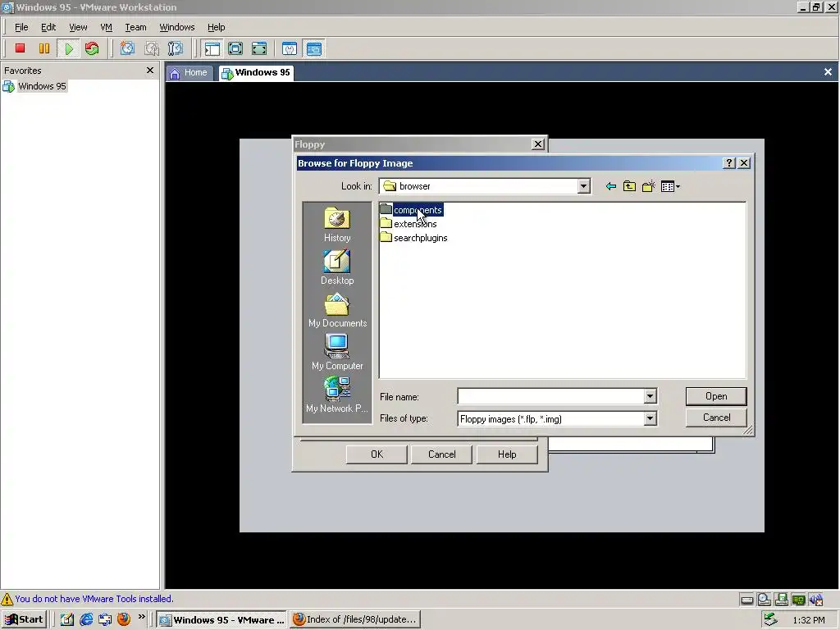Click the Firefox quick launch icon
This screenshot has height=630, width=840.
[x=124, y=619]
